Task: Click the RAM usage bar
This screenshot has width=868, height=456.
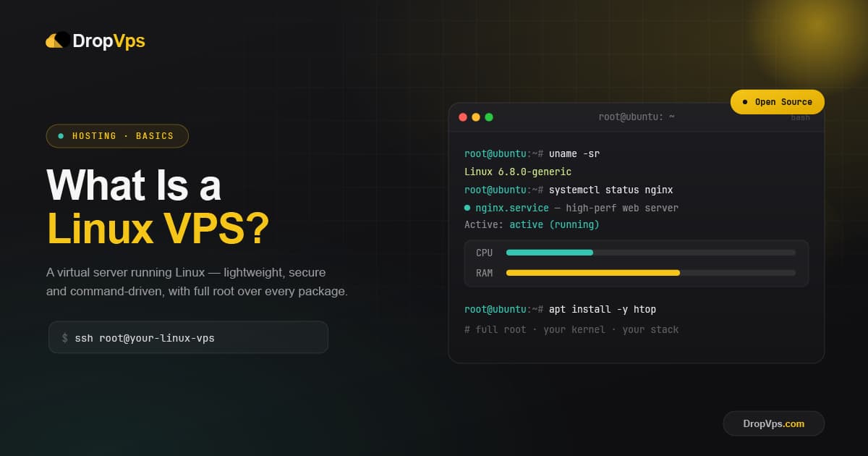Action: pos(651,273)
